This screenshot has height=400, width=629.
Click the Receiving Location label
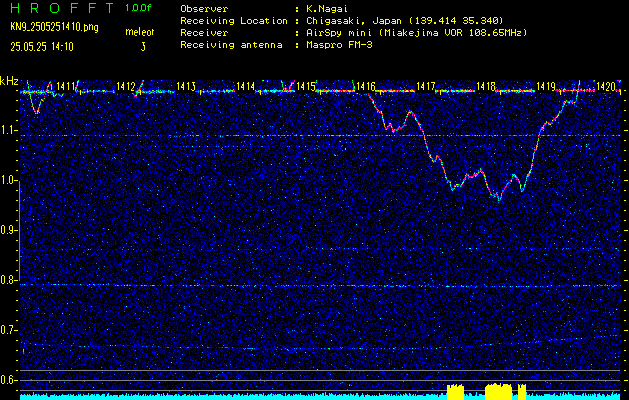pos(234,21)
